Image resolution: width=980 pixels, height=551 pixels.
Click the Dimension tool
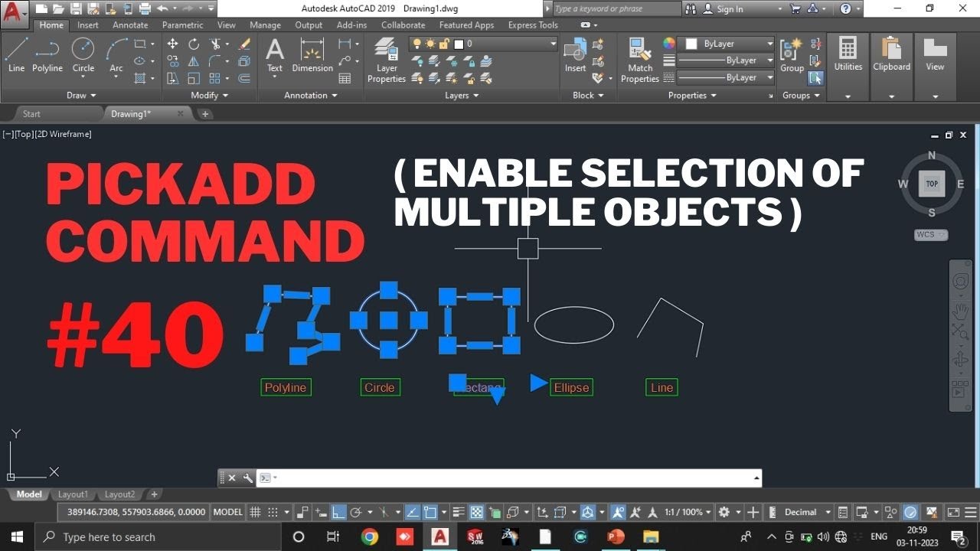(x=312, y=55)
